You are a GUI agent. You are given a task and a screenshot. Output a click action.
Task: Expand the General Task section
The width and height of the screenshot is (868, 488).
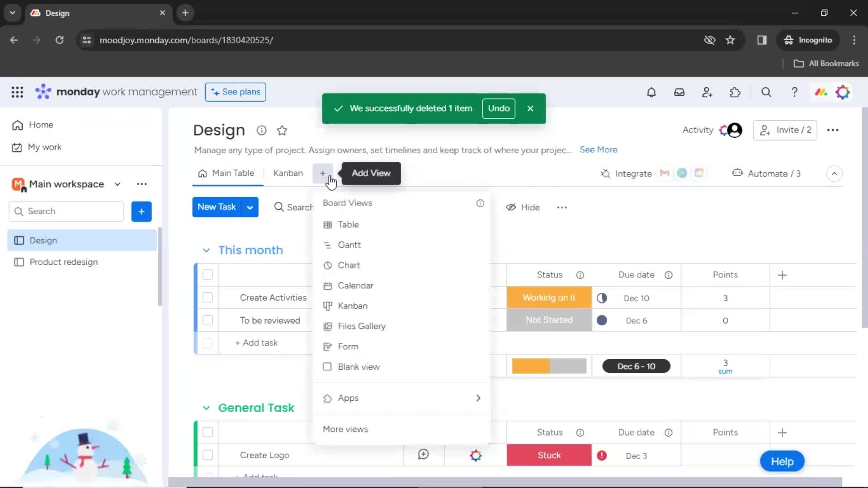pyautogui.click(x=206, y=408)
